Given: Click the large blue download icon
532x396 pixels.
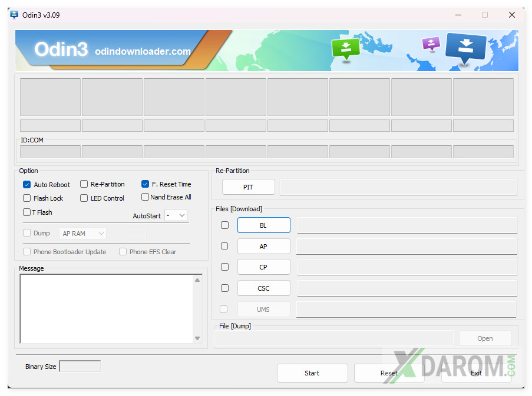Looking at the screenshot, I should tap(465, 48).
